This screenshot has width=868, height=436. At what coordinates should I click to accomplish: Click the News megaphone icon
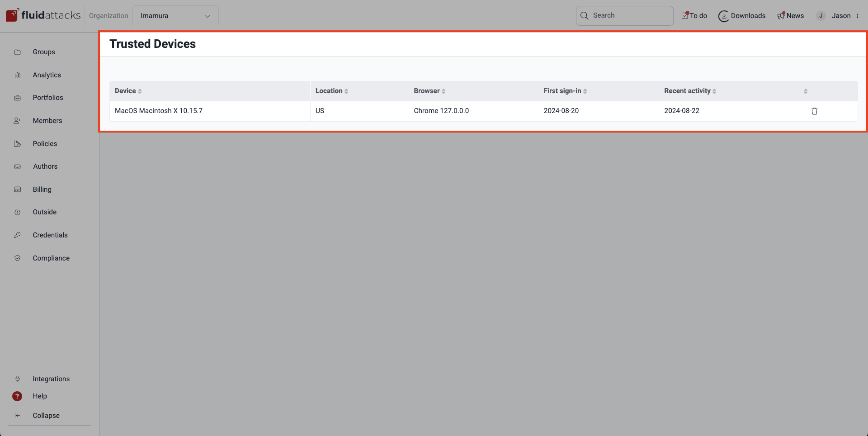[781, 16]
